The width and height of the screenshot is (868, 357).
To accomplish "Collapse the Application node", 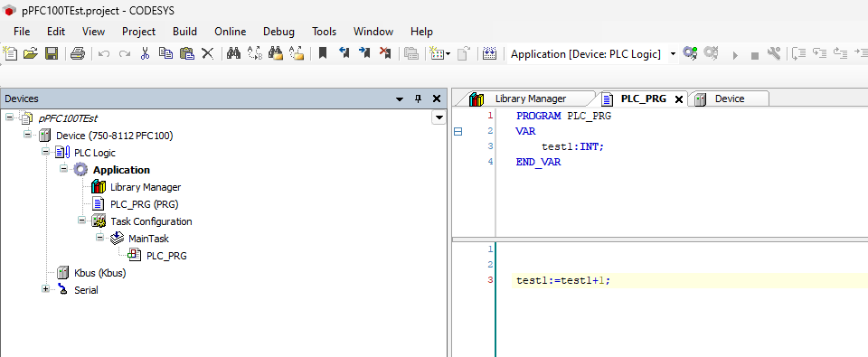I will [x=63, y=168].
